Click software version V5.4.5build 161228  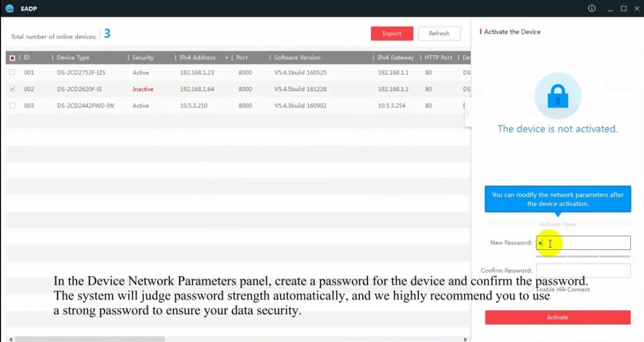300,89
